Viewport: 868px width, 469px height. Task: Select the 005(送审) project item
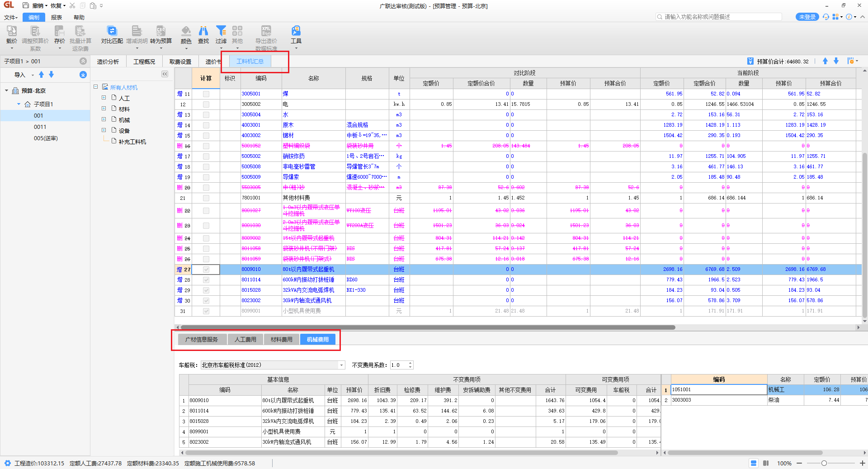(x=46, y=138)
